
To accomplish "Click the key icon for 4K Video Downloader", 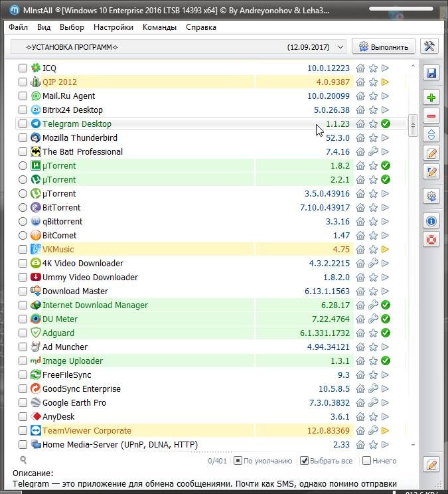I will [373, 263].
